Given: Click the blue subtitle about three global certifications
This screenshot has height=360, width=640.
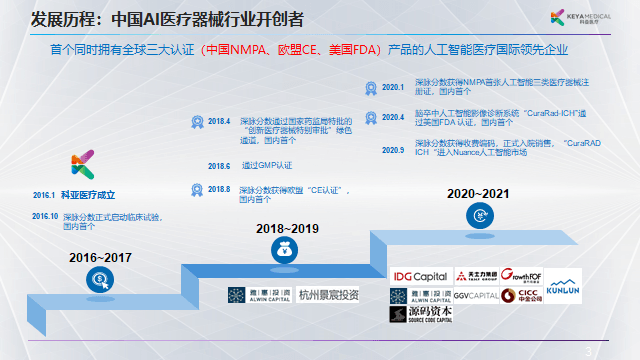Looking at the screenshot, I should pyautogui.click(x=309, y=50).
